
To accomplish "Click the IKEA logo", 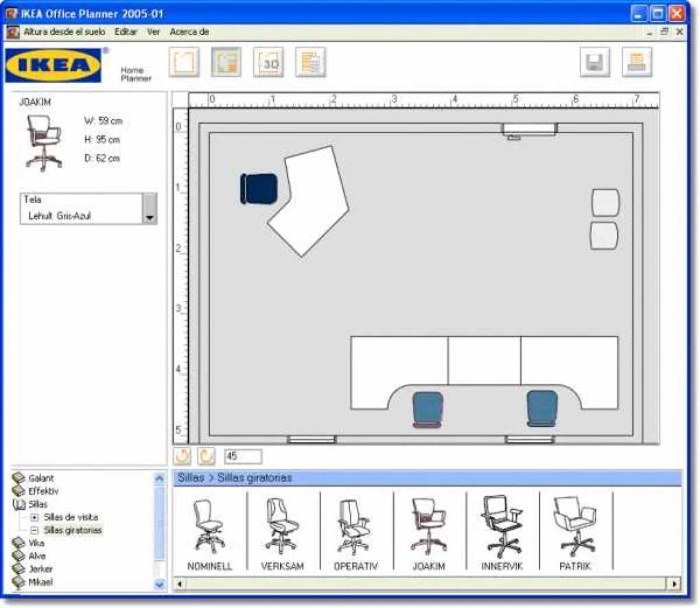I will [x=53, y=65].
